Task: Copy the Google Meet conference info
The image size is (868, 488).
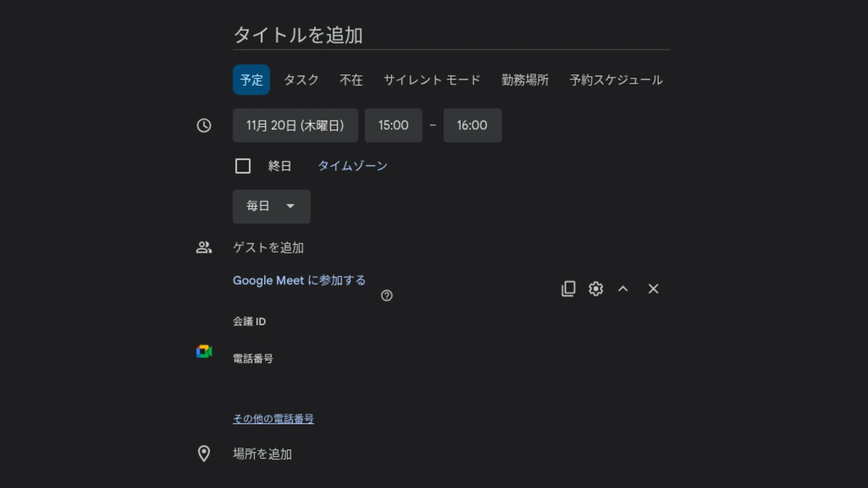Action: [x=568, y=288]
